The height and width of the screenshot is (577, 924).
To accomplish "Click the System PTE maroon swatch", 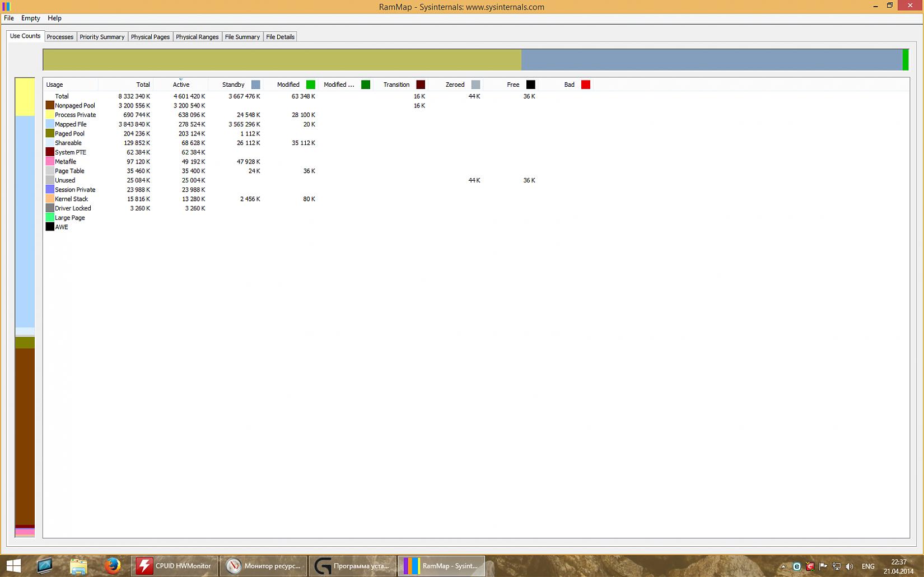I will click(x=50, y=152).
